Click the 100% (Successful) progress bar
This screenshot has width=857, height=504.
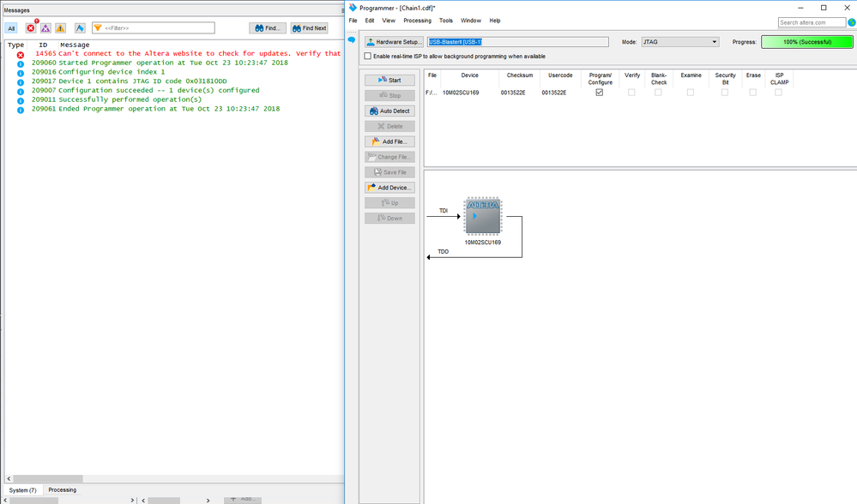click(x=806, y=42)
